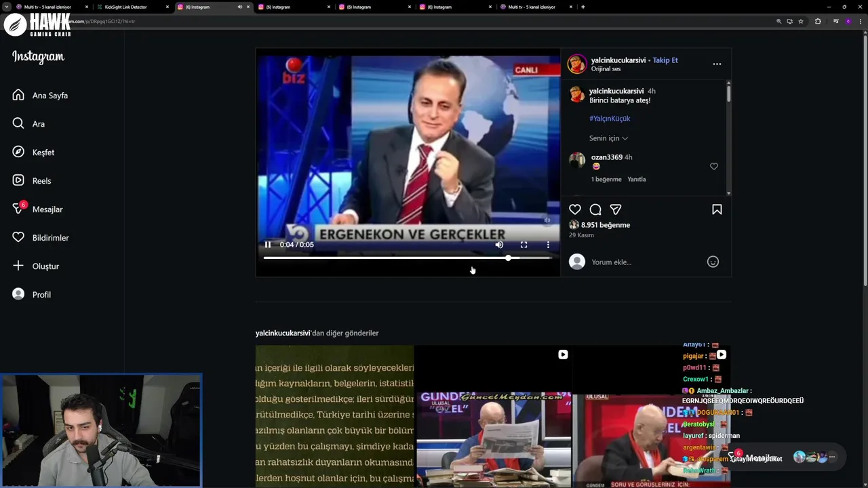
Task: Mute video with the player volume button
Action: click(499, 245)
